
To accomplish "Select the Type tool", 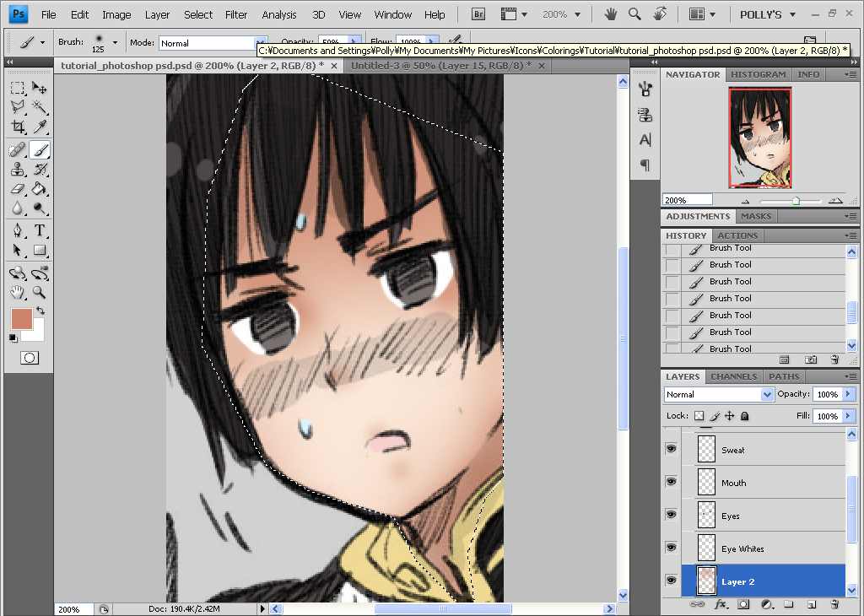I will tap(39, 230).
